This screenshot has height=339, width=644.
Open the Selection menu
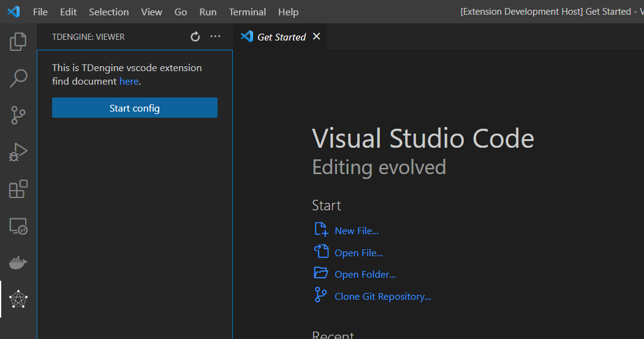click(108, 12)
